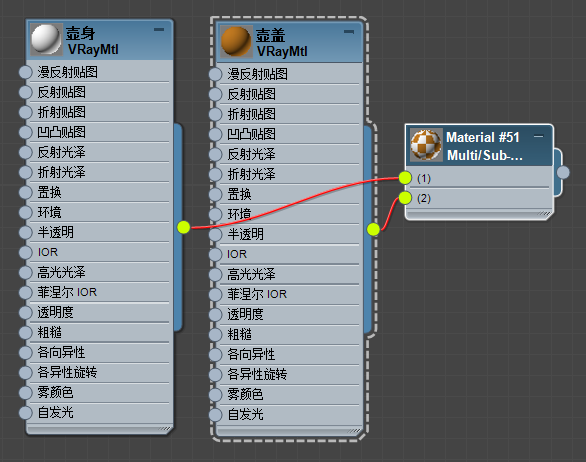Select the yellow output socket of 壶盖 node
This screenshot has height=462, width=586.
(373, 229)
